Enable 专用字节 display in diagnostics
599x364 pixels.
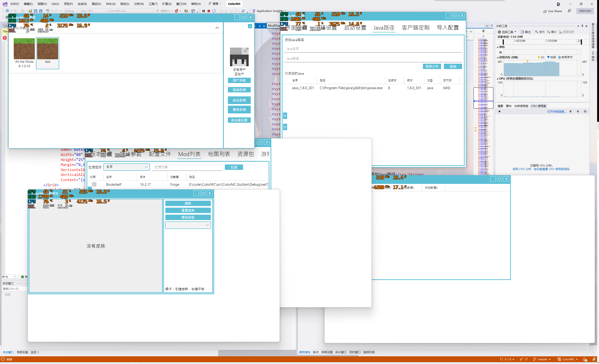pos(566,57)
